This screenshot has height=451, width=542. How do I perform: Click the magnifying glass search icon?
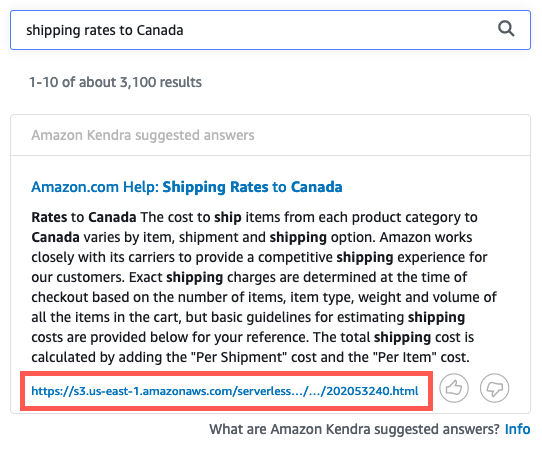click(506, 29)
